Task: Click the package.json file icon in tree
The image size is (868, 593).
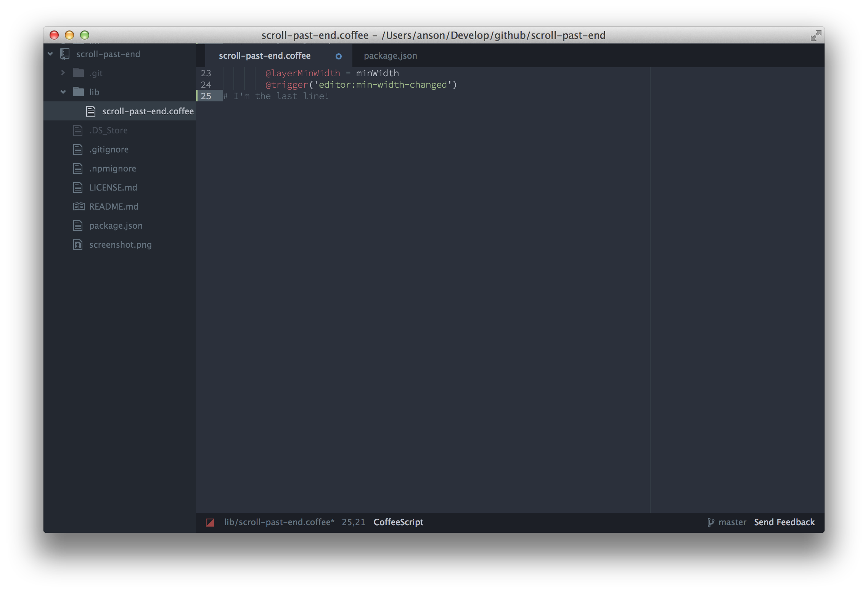Action: (x=78, y=225)
